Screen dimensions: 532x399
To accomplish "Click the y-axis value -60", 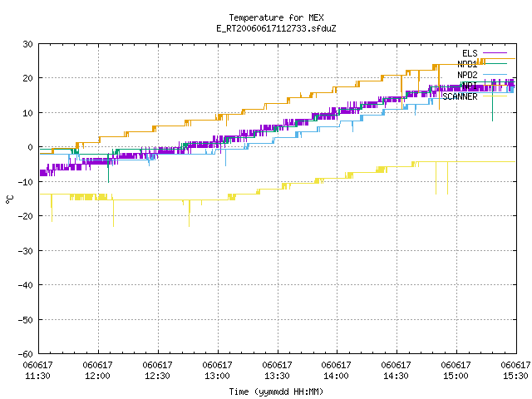I will pos(26,354).
